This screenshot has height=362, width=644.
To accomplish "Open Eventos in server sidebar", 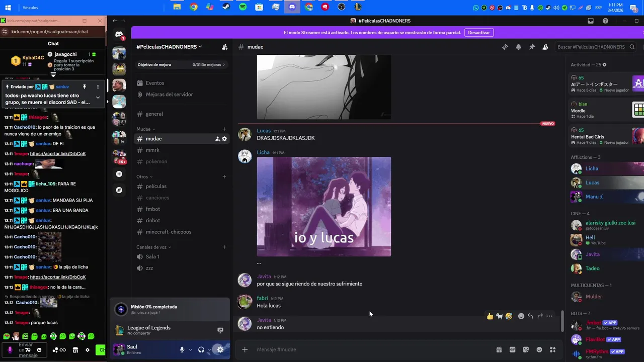I will [181, 83].
